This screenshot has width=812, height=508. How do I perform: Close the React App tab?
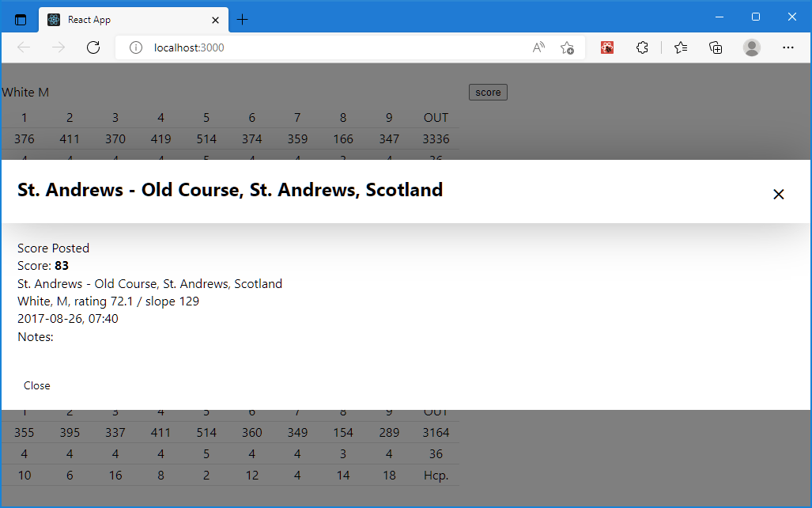point(215,21)
